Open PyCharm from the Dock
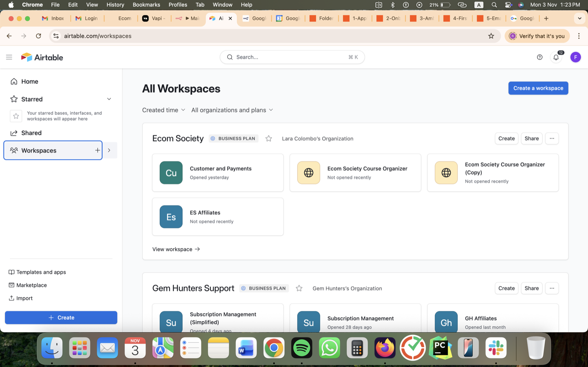 [440, 348]
